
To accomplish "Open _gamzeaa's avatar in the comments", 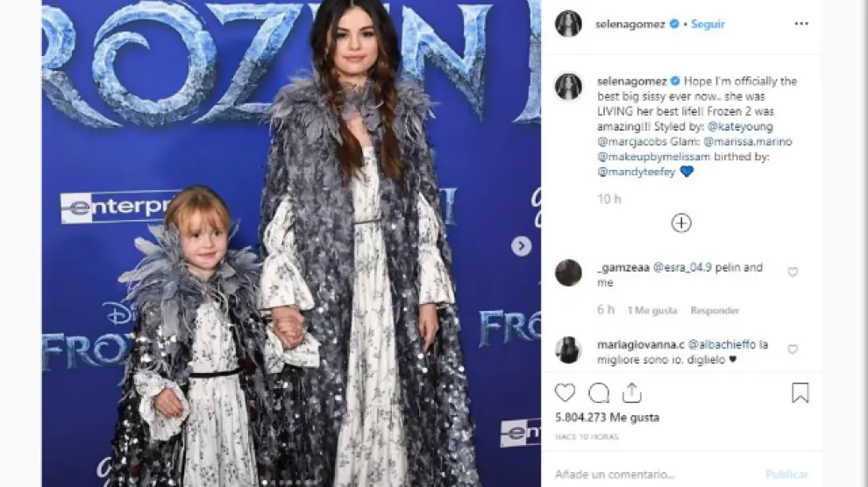I will (x=568, y=272).
